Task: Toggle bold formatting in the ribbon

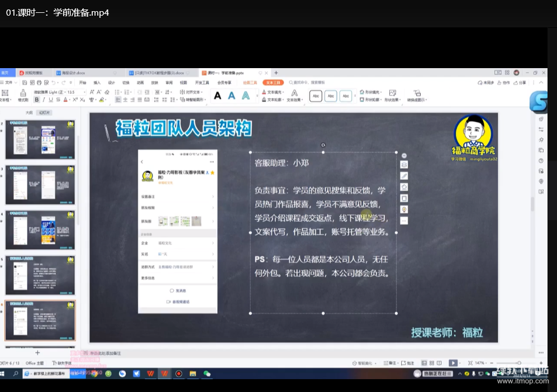Action: click(37, 100)
